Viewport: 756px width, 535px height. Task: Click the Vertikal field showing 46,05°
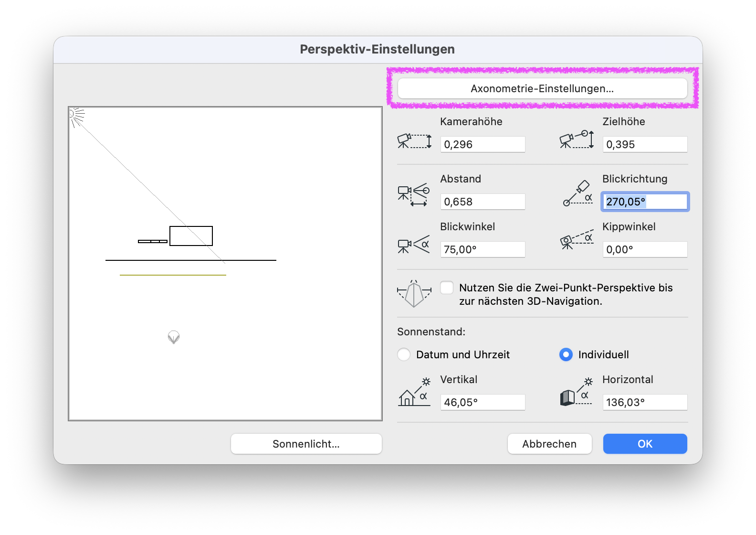click(x=483, y=402)
